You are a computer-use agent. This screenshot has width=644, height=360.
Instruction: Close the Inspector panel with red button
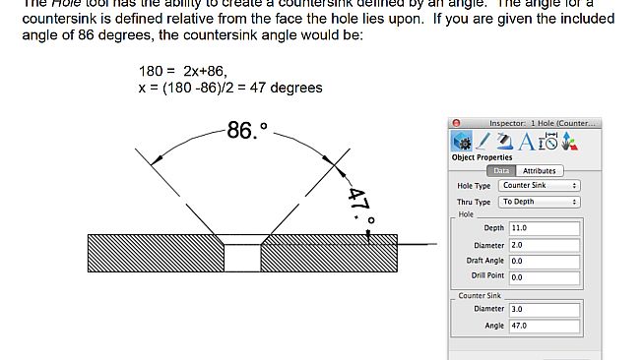pos(456,123)
